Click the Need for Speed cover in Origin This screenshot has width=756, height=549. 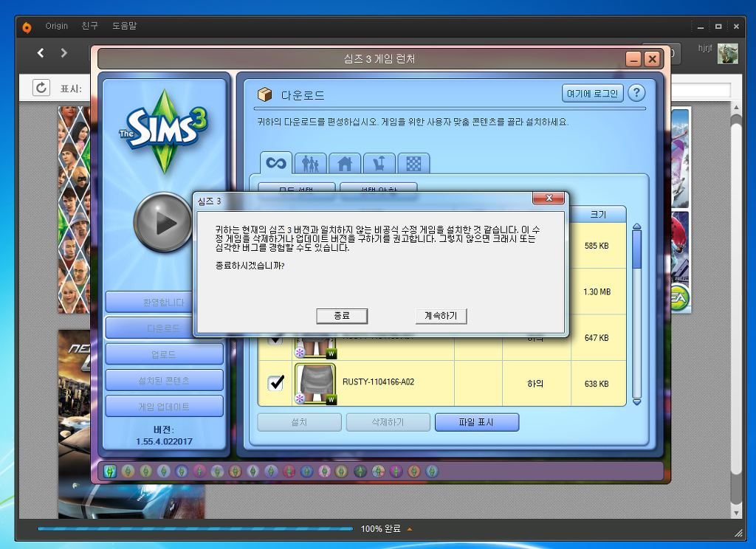click(x=75, y=424)
